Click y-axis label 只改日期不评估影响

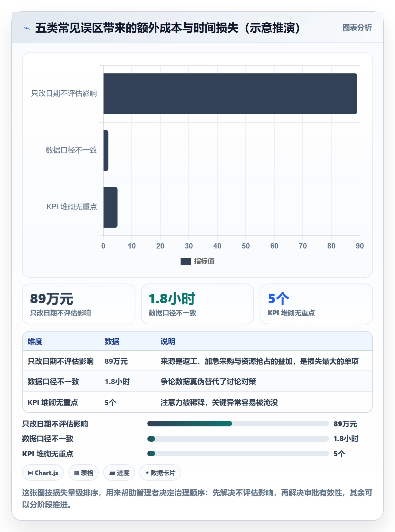click(64, 93)
